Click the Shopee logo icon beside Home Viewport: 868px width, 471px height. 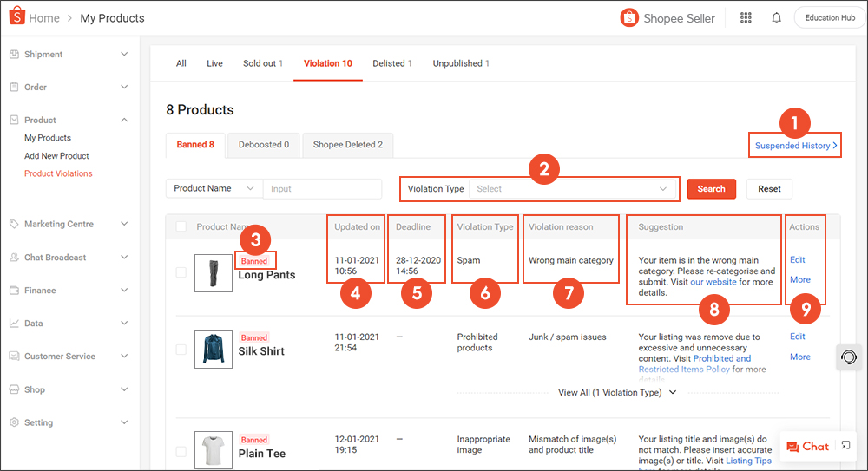pyautogui.click(x=16, y=17)
